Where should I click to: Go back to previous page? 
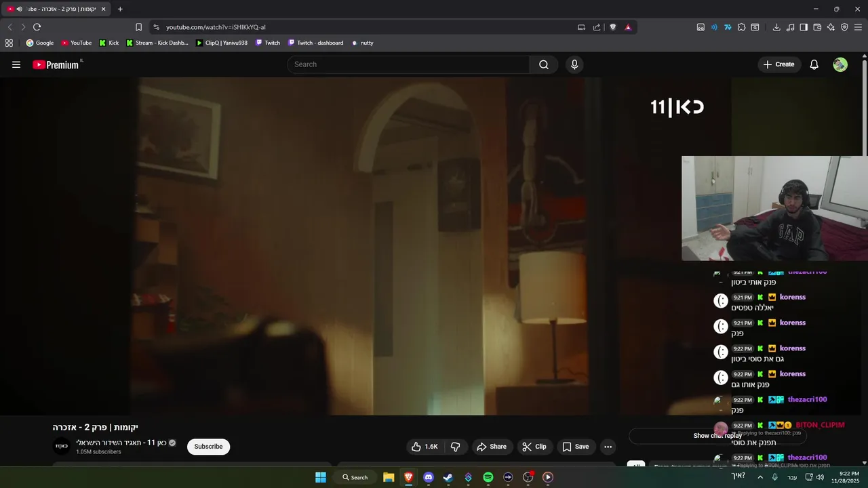9,27
